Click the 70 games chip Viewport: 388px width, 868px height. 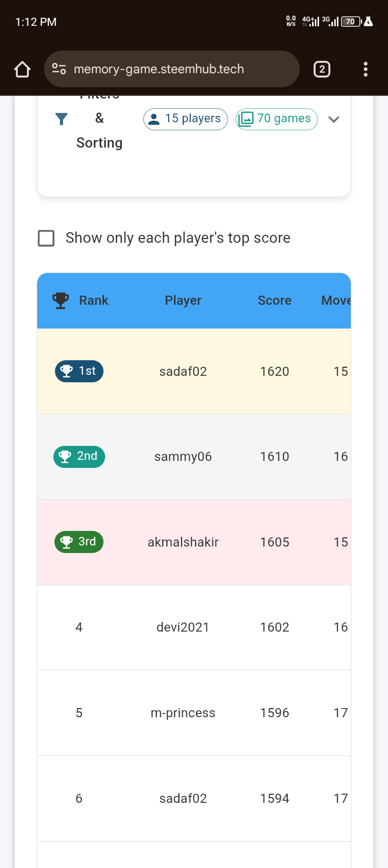(276, 119)
